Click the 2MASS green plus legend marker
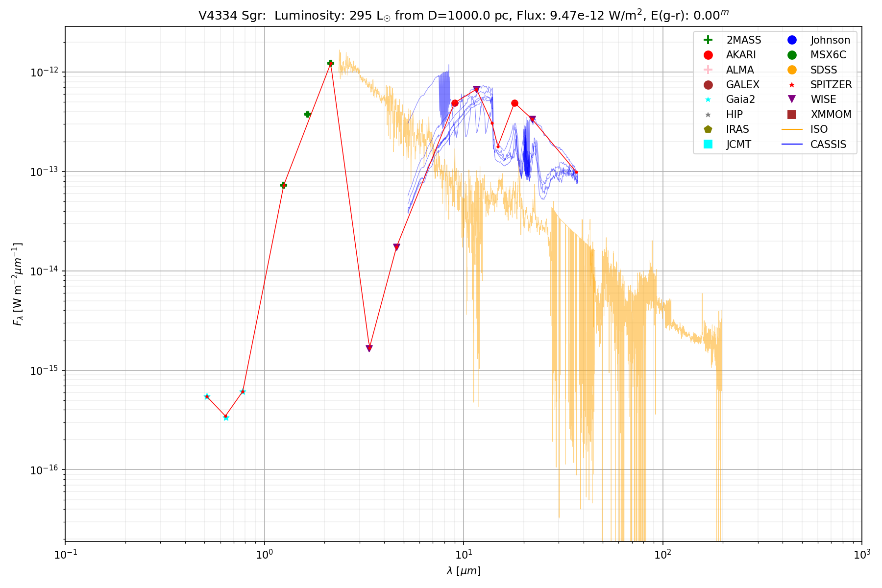This screenshot has height=588, width=882. pyautogui.click(x=708, y=40)
